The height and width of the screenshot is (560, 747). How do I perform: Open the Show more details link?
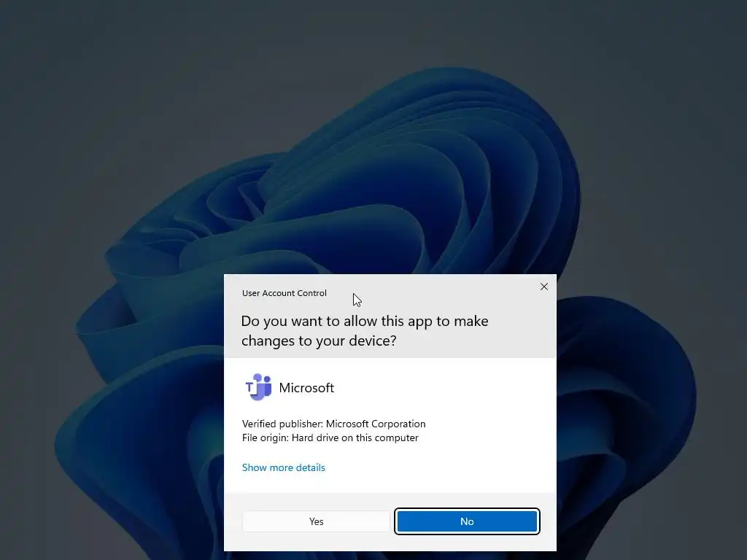pyautogui.click(x=284, y=467)
